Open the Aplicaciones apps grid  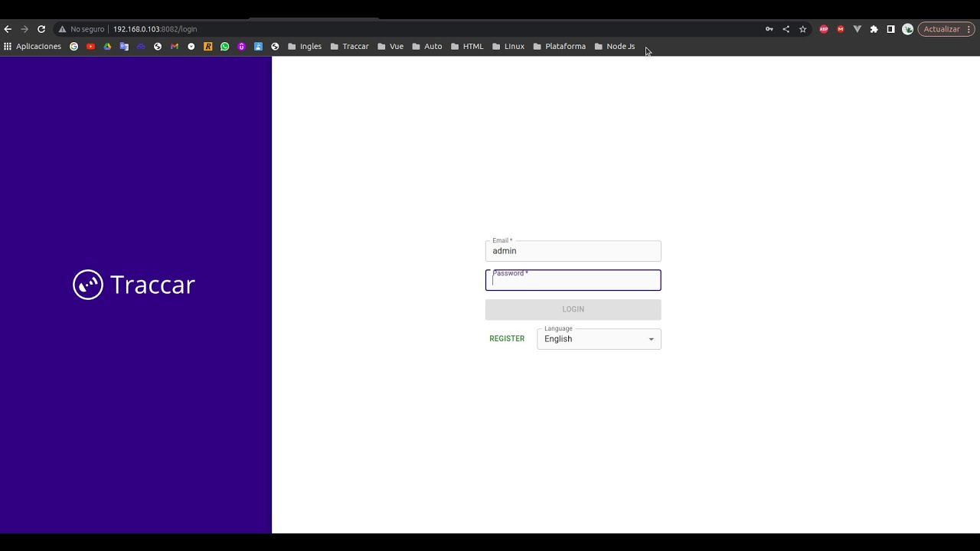pos(32,47)
